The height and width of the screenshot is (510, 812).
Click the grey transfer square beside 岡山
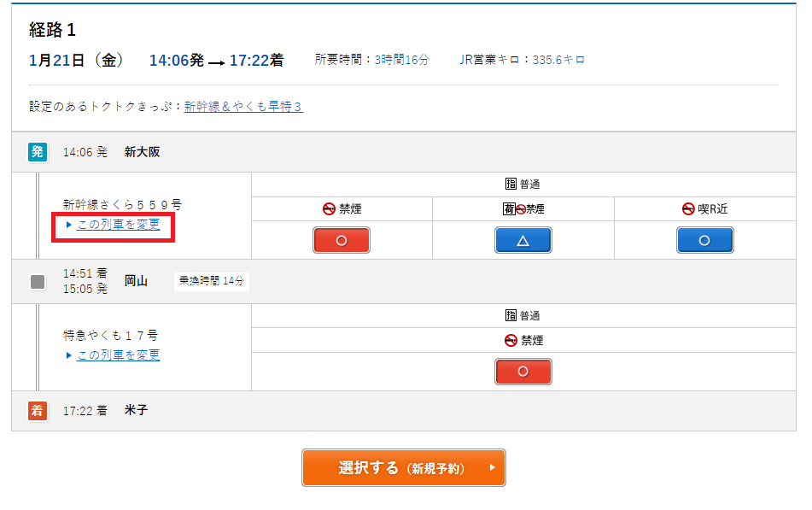(x=38, y=281)
